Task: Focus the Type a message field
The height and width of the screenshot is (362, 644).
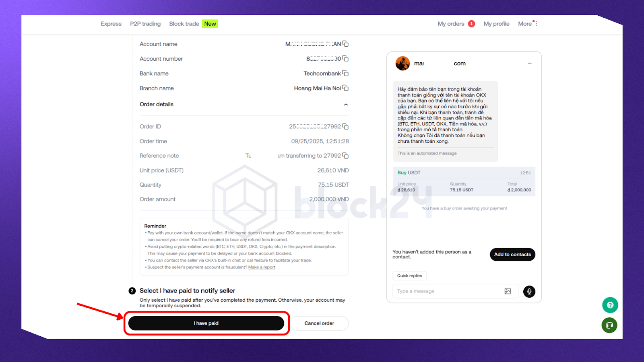Action: [447, 291]
